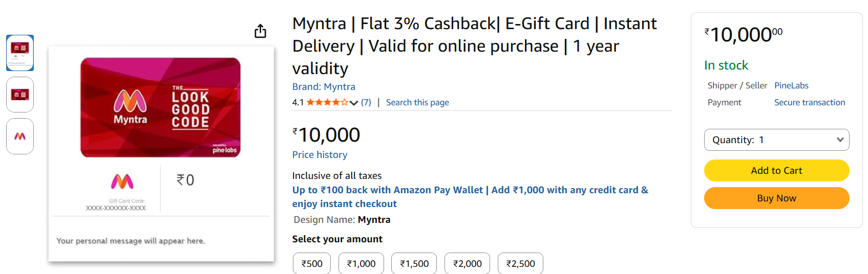Click the main Myntra gift card image
The image size is (868, 274).
[161, 107]
